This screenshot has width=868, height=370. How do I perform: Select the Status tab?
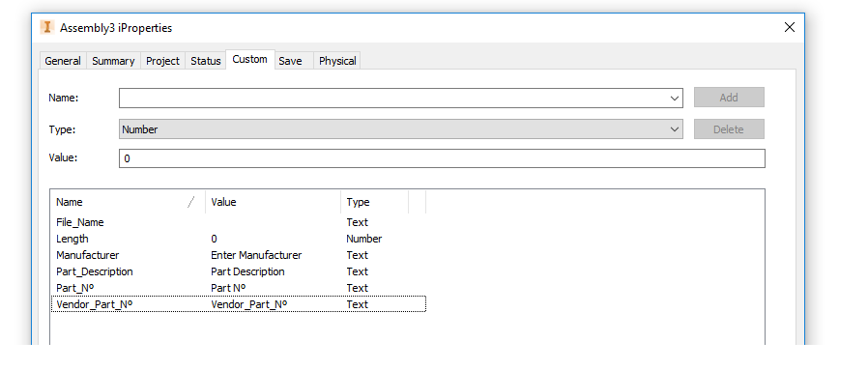coord(205,61)
